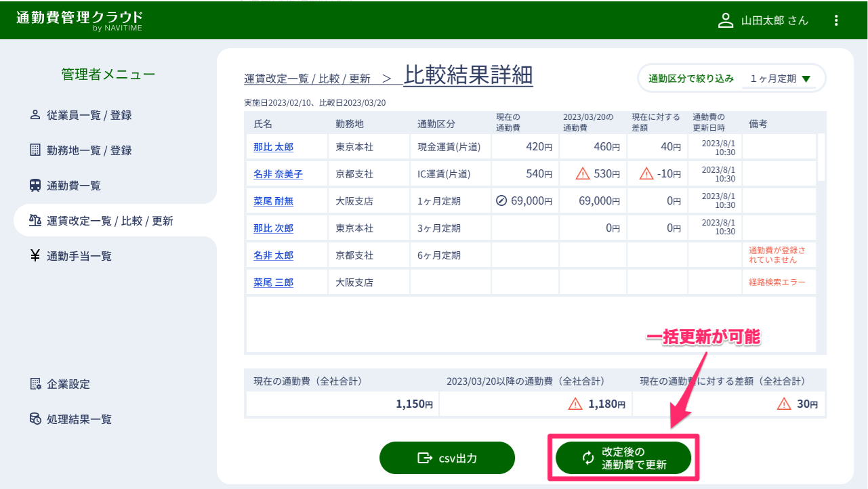Click the yen icon for 通勤手当一覧
The image size is (868, 489).
click(35, 255)
